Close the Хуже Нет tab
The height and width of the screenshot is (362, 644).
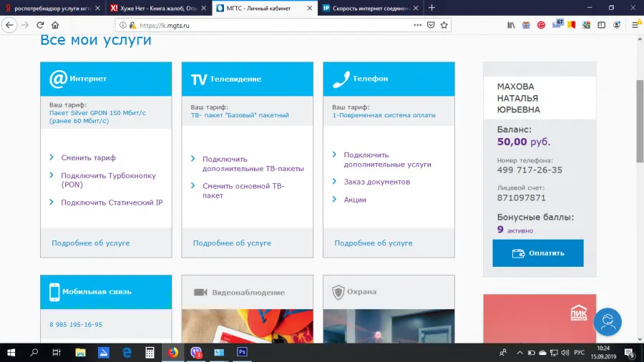(x=203, y=8)
